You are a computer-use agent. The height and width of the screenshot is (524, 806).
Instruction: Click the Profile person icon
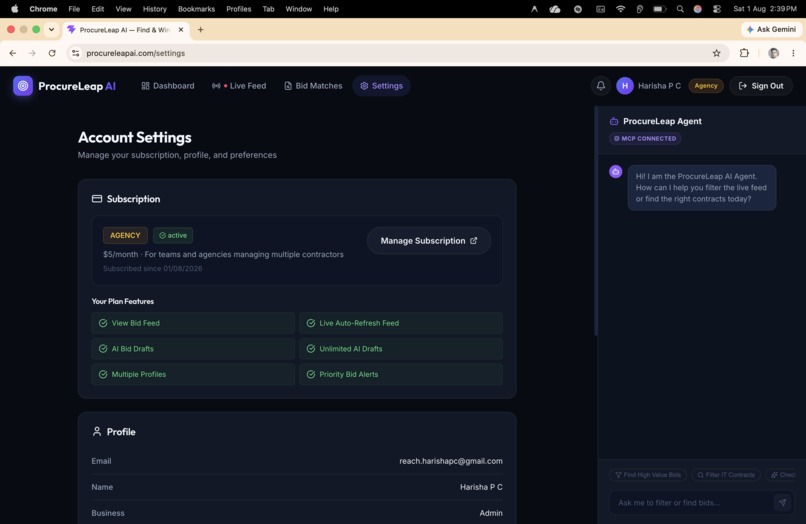coord(97,431)
